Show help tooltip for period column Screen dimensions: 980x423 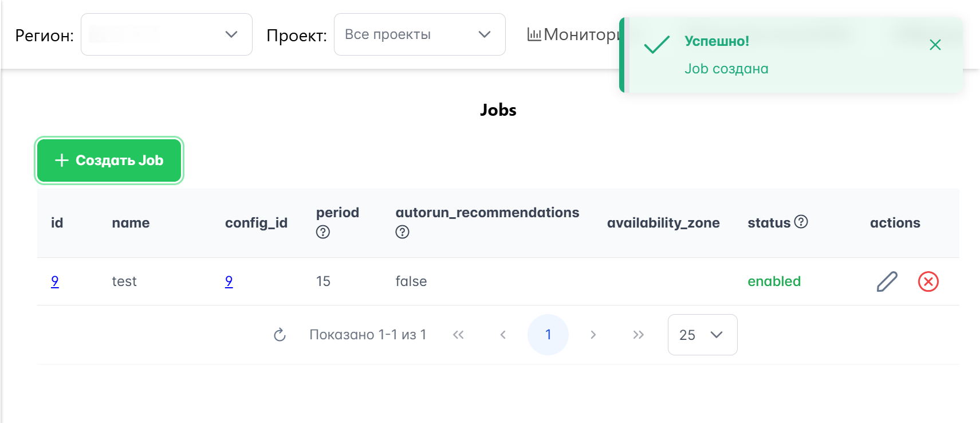tap(323, 232)
